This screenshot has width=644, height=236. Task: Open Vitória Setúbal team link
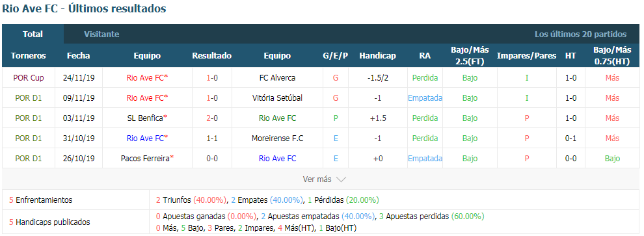[277, 98]
